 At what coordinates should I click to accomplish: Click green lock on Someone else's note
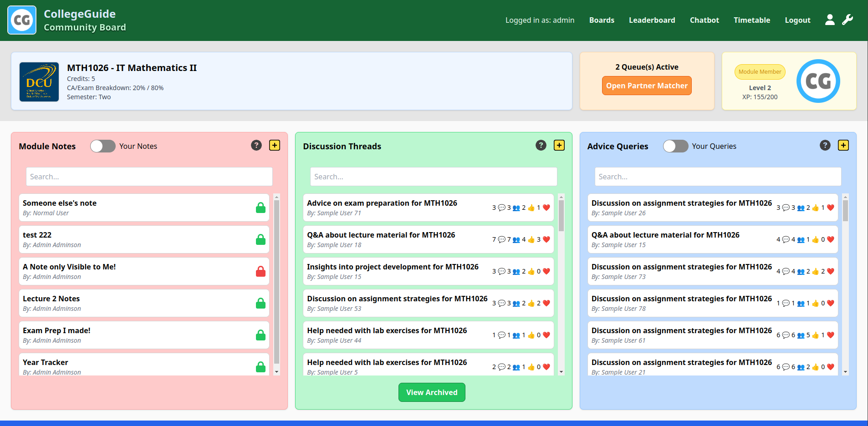[260, 208]
